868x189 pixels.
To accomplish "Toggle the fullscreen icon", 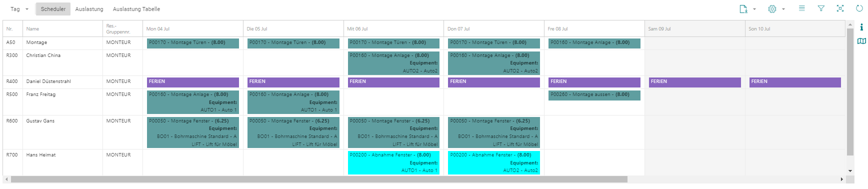I will pyautogui.click(x=840, y=8).
